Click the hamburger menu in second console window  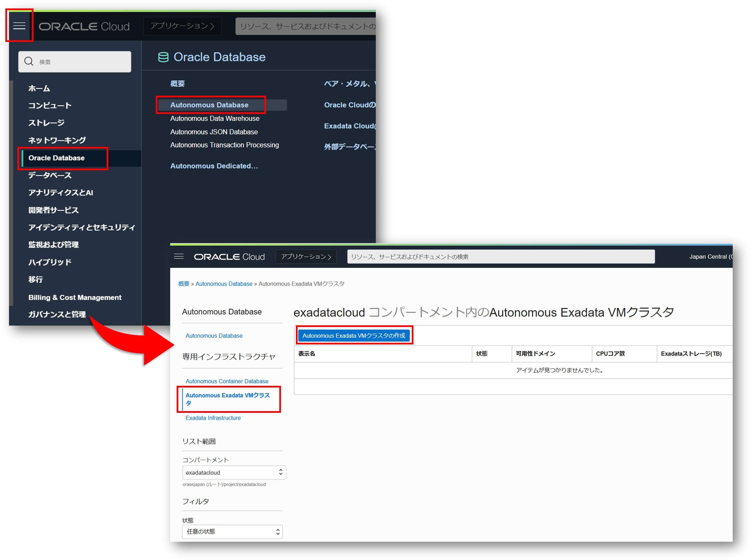point(179,257)
